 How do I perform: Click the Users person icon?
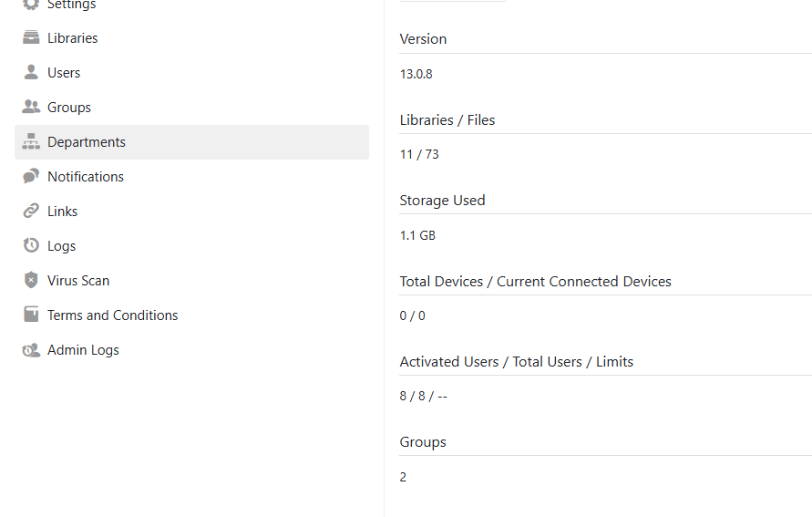(x=31, y=73)
